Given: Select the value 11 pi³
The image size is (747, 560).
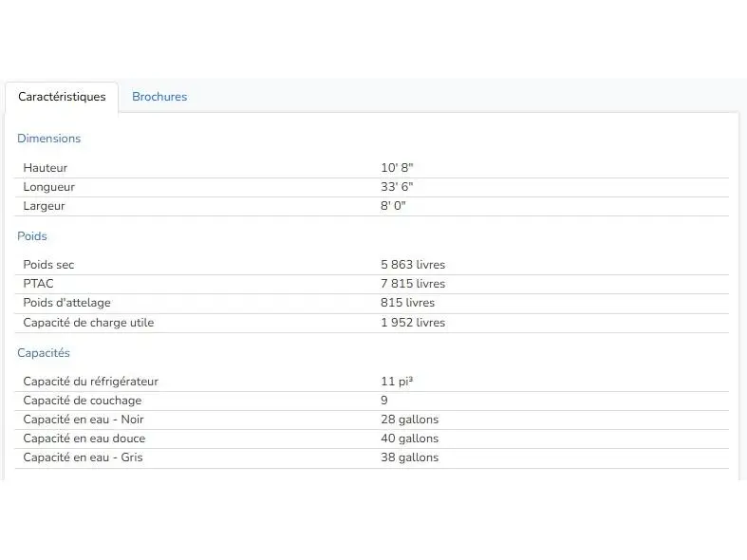Looking at the screenshot, I should [x=397, y=382].
